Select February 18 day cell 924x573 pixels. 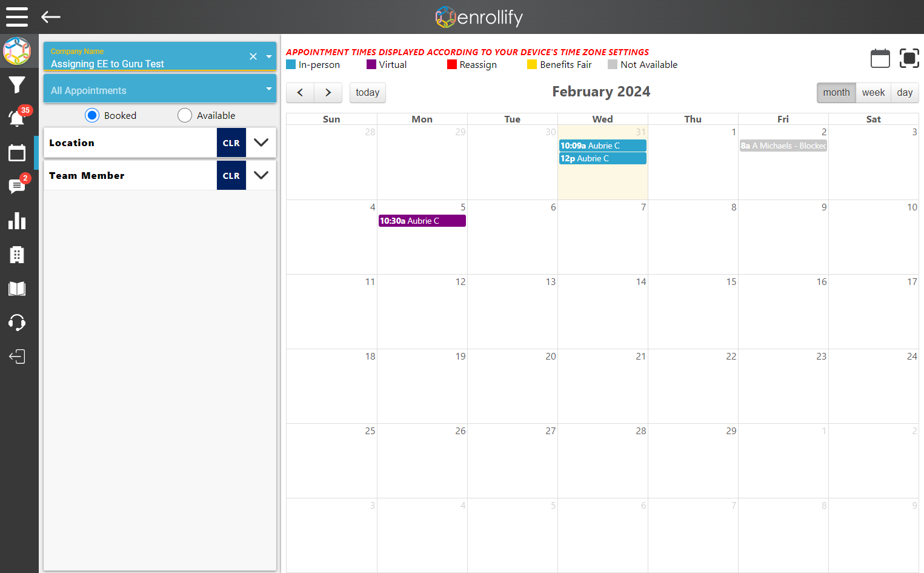332,386
